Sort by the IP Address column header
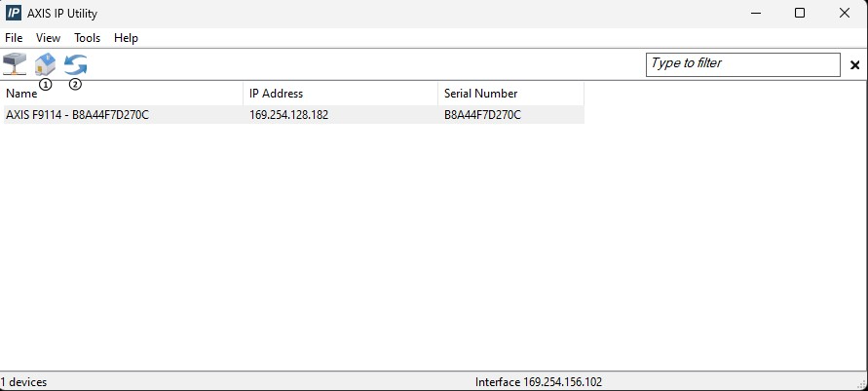Viewport: 868px width, 391px height. [x=276, y=94]
